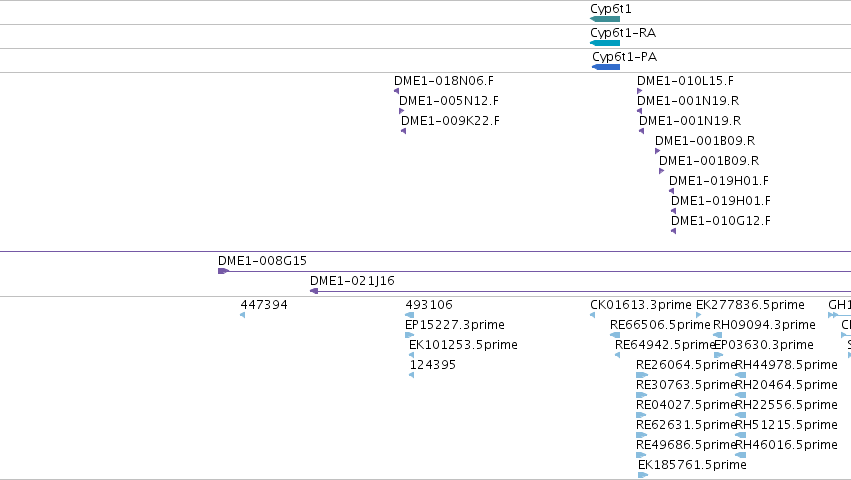
Task: Select the 124395 feature arrow
Action: (x=411, y=375)
